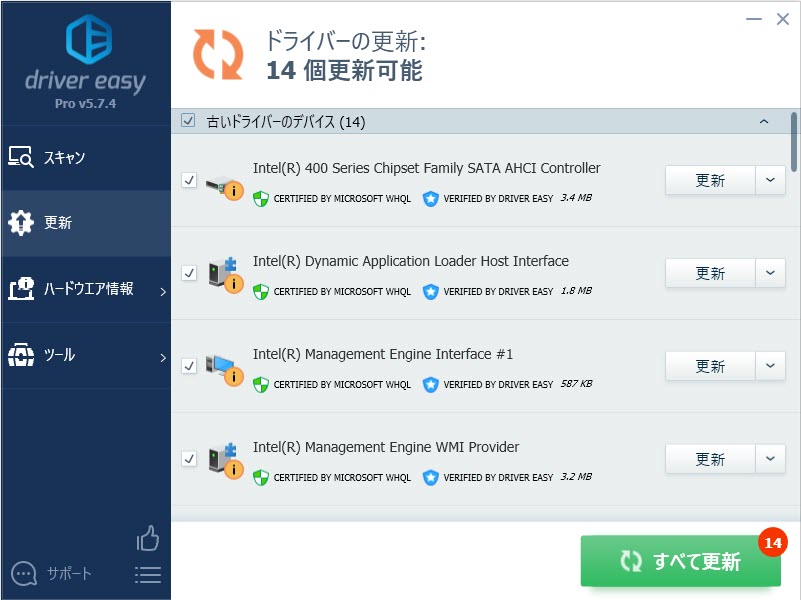Click the support chat bubble icon
801x600 pixels.
pyautogui.click(x=23, y=574)
